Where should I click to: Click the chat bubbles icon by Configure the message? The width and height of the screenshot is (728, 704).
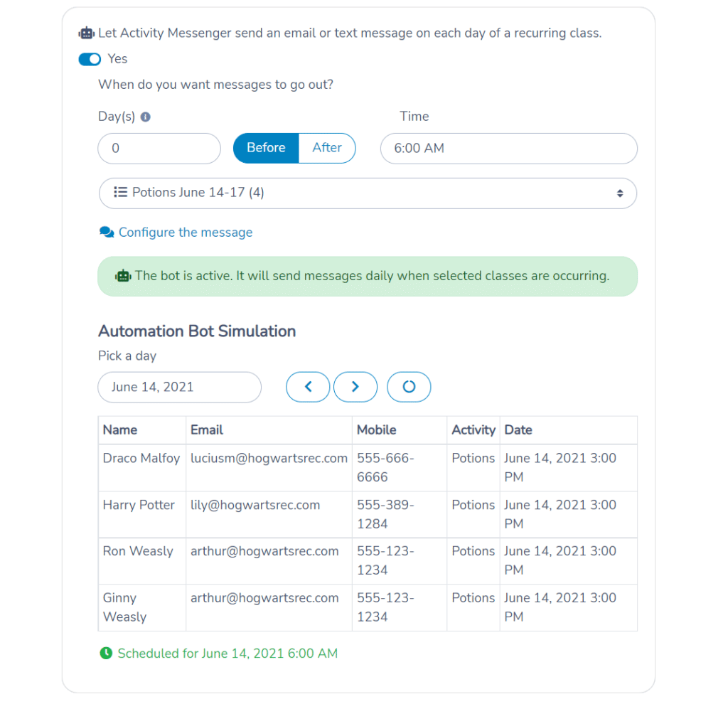point(107,233)
